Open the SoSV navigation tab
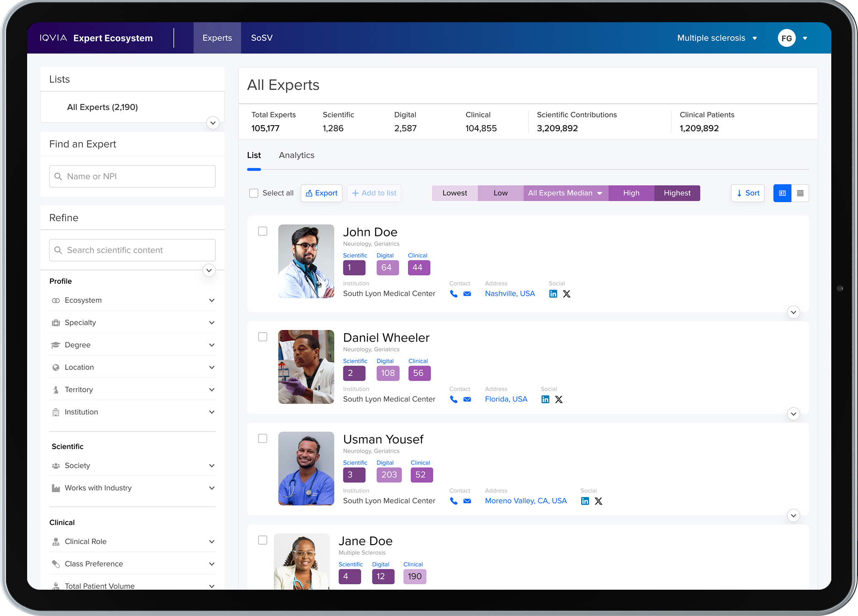The height and width of the screenshot is (616, 858). (x=262, y=38)
